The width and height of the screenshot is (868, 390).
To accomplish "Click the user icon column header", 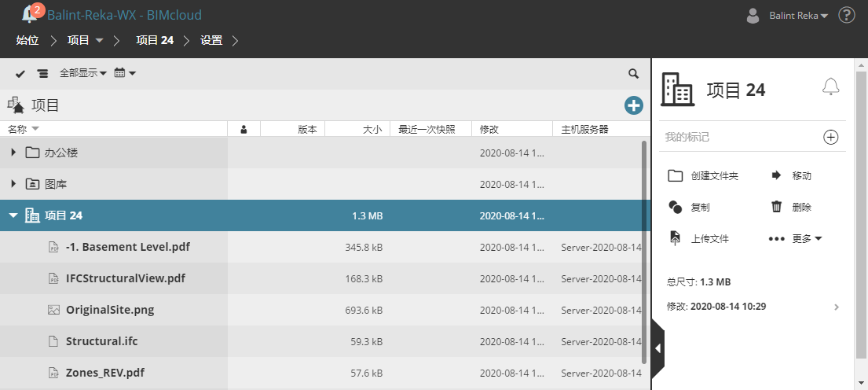I will point(244,130).
